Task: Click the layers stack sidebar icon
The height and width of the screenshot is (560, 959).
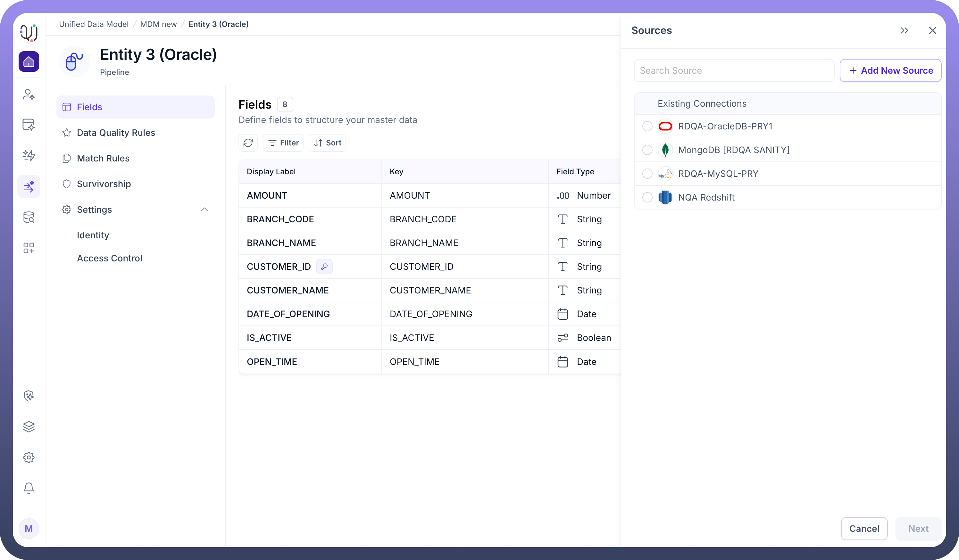Action: [29, 426]
